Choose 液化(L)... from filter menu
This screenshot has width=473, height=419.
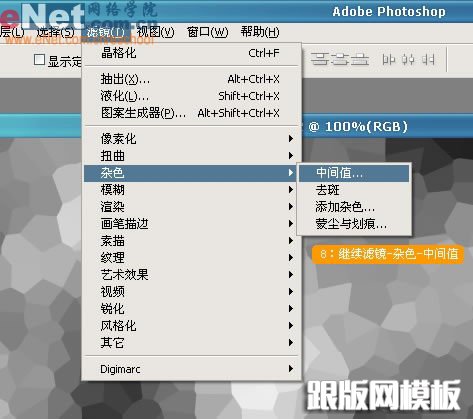point(191,96)
